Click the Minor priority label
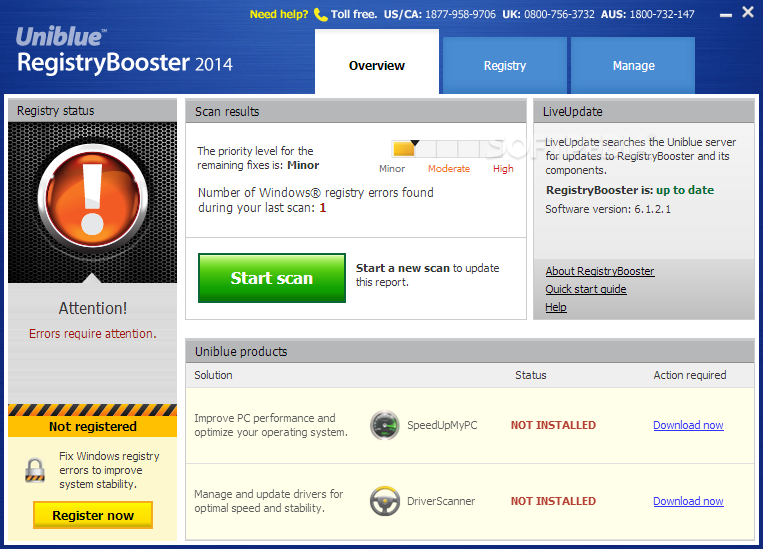The image size is (763, 549). (x=392, y=168)
